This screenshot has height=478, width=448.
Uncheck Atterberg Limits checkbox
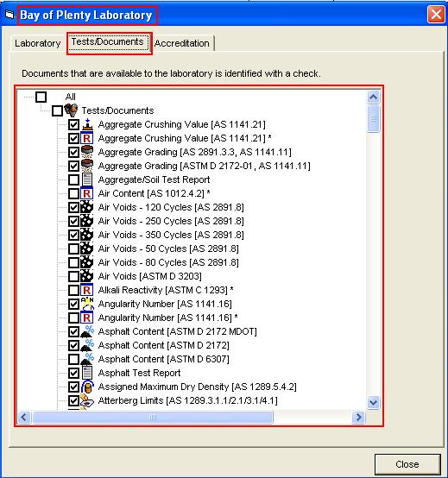73,400
